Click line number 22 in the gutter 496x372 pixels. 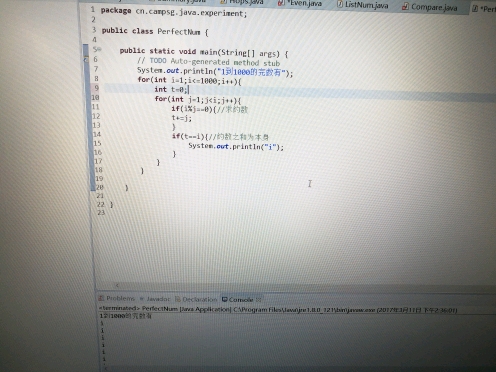click(101, 204)
